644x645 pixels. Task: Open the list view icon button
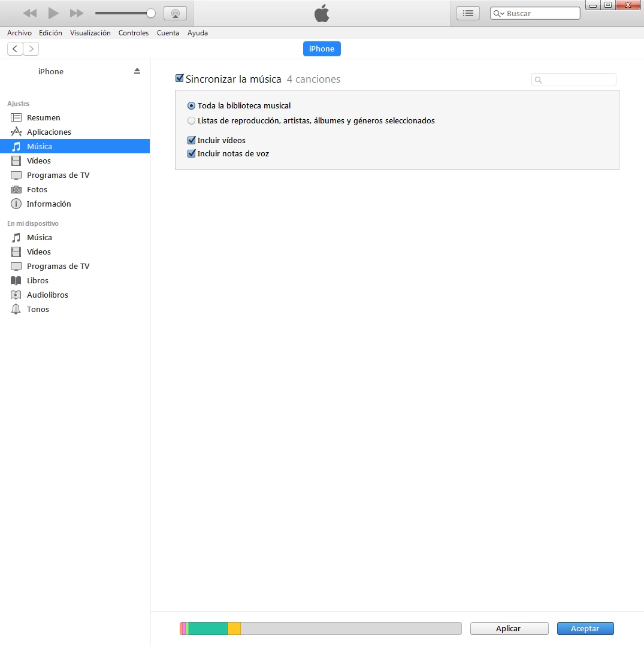tap(468, 13)
